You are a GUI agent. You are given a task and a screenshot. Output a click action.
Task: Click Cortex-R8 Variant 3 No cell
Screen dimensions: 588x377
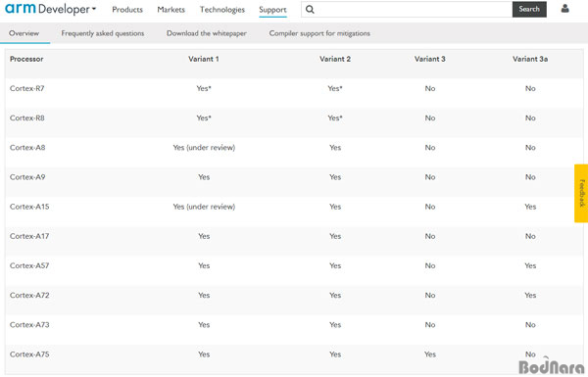pyautogui.click(x=430, y=118)
